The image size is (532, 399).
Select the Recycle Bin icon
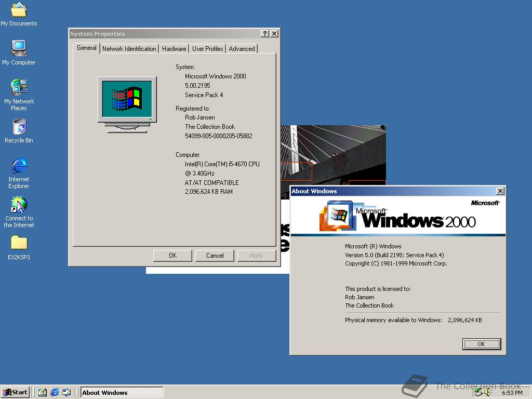[x=19, y=130]
